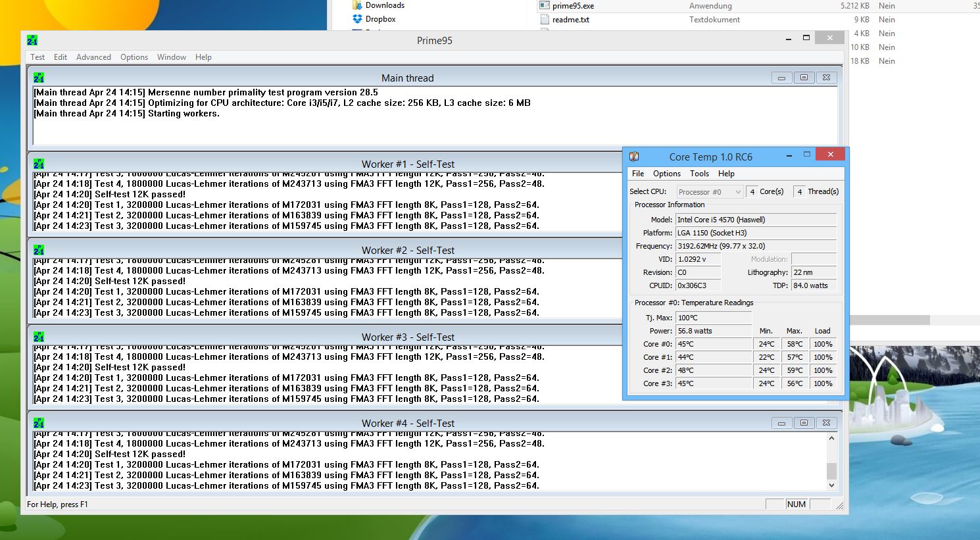Click the Worker #2 - Self-Test title bar
This screenshot has width=980, height=540.
pyautogui.click(x=408, y=250)
